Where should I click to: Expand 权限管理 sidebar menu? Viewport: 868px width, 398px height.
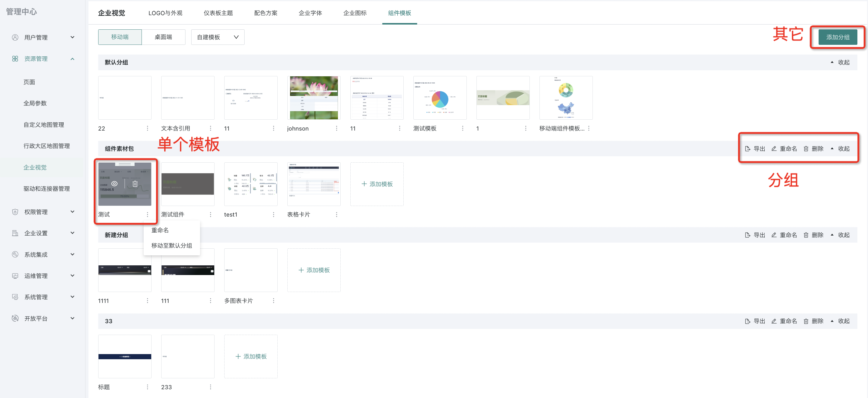tap(72, 212)
